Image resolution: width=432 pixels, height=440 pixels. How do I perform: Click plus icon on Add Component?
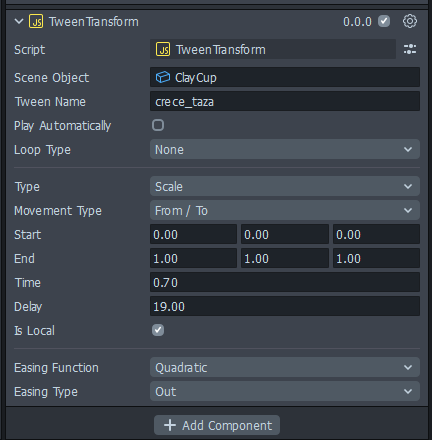tap(170, 425)
